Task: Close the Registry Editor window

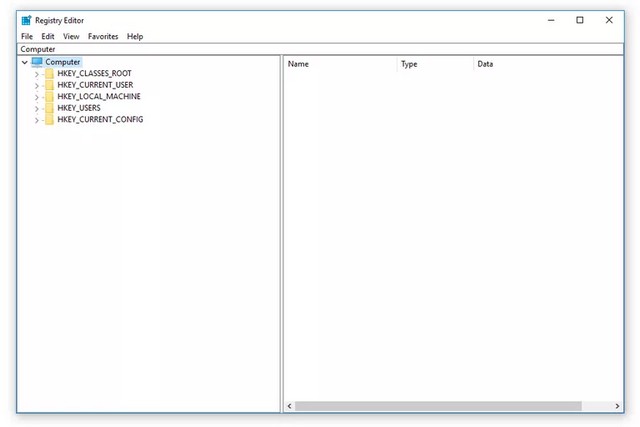Action: (x=609, y=20)
